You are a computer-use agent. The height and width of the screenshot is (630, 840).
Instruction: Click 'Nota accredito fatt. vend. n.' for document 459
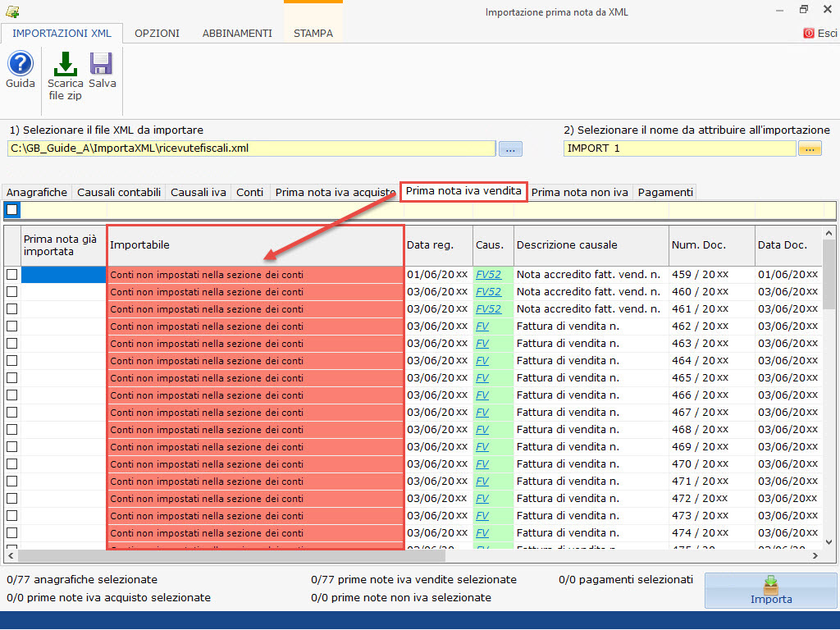(x=588, y=275)
